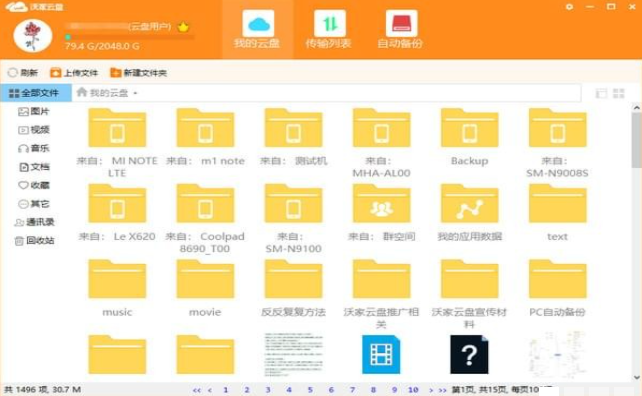The image size is (642, 396).
Task: Click the vertical scrollbar thumb
Action: coord(636,141)
